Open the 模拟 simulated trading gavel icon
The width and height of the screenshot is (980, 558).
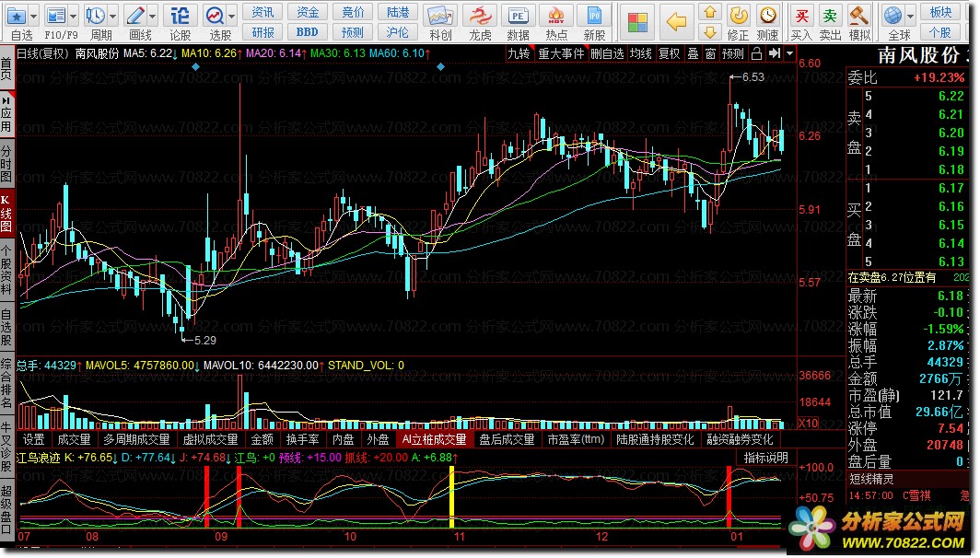[859, 16]
